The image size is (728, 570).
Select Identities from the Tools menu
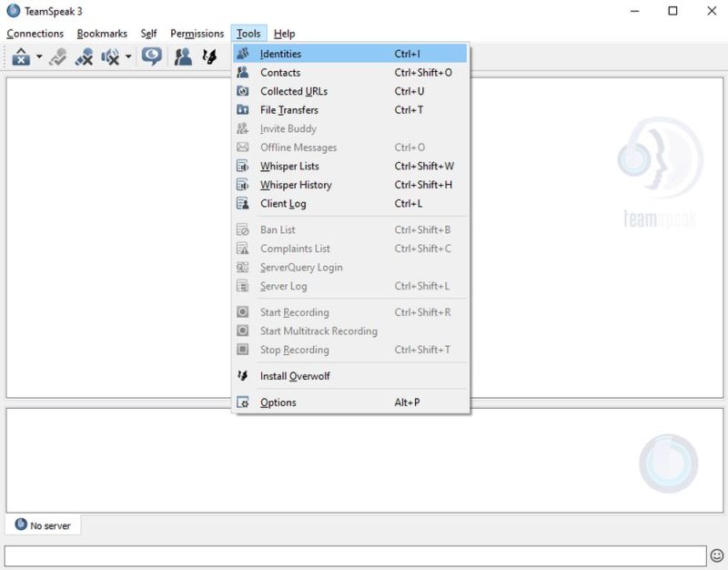click(x=350, y=54)
